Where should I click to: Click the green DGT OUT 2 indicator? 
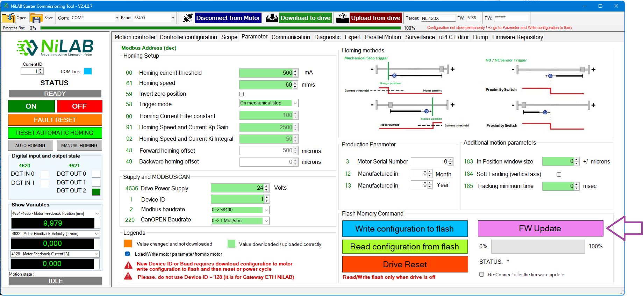[96, 191]
